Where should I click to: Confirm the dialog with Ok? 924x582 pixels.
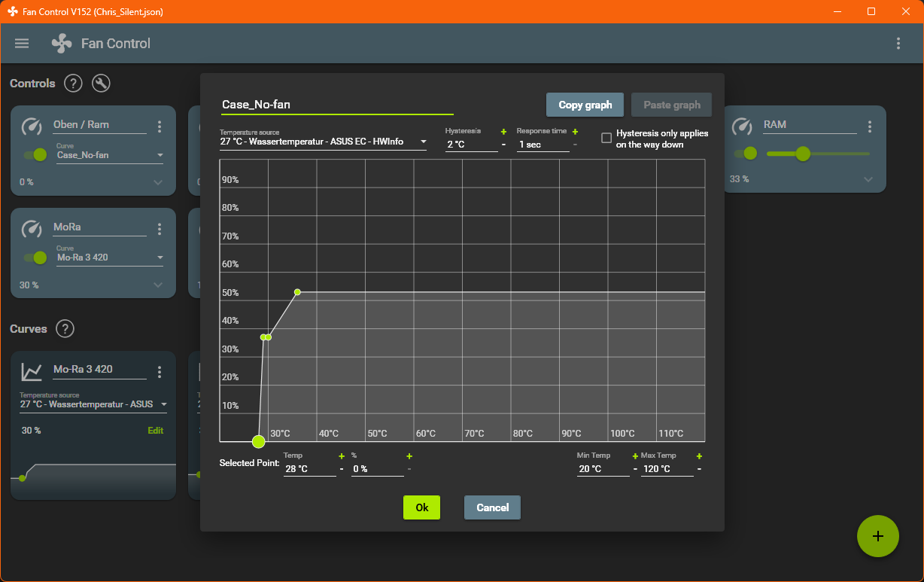pyautogui.click(x=421, y=507)
